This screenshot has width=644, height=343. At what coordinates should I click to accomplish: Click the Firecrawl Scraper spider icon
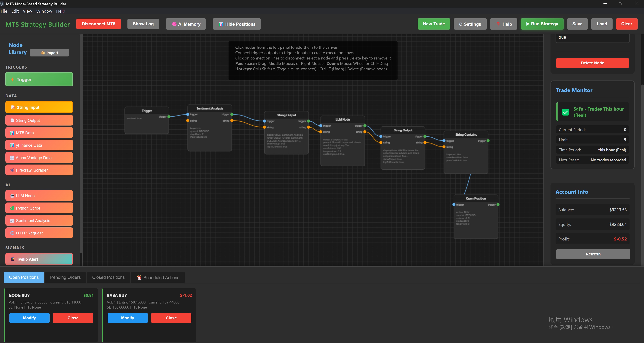tap(12, 170)
